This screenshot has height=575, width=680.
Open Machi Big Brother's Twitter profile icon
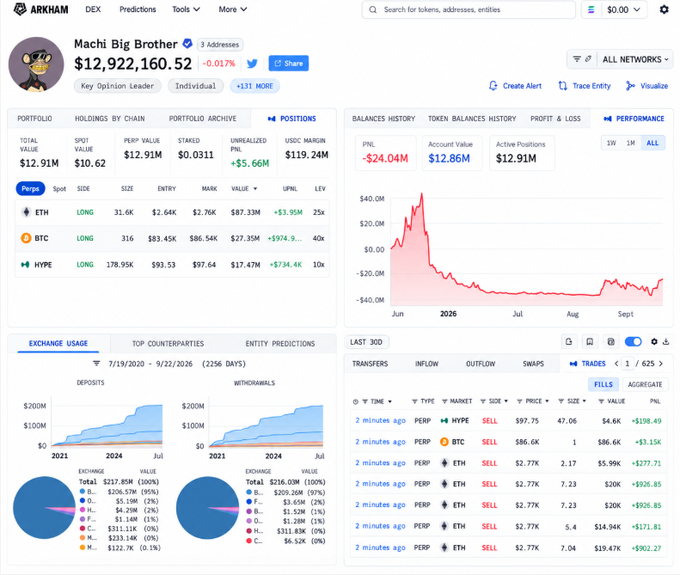click(x=252, y=63)
